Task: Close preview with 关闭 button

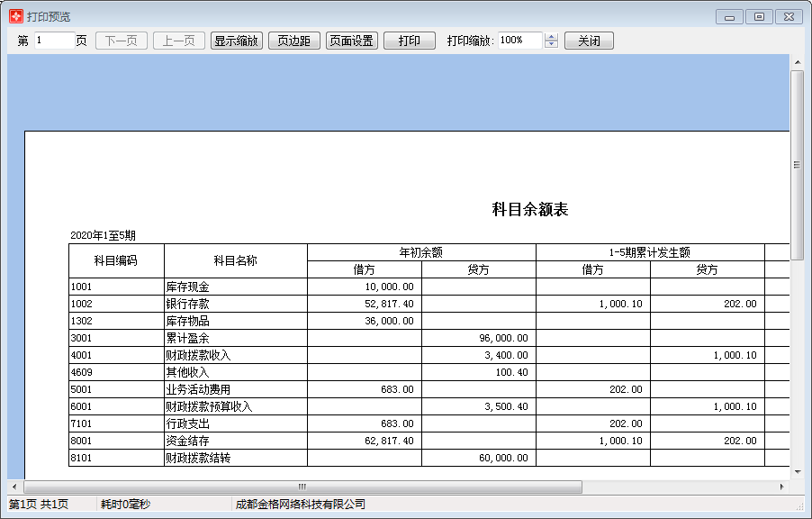Action: (589, 40)
